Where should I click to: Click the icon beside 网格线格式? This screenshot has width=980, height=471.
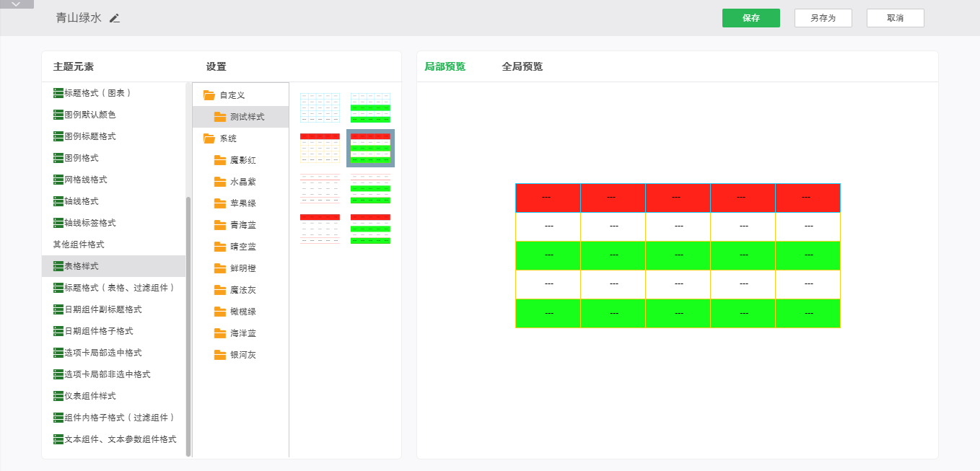tap(58, 180)
